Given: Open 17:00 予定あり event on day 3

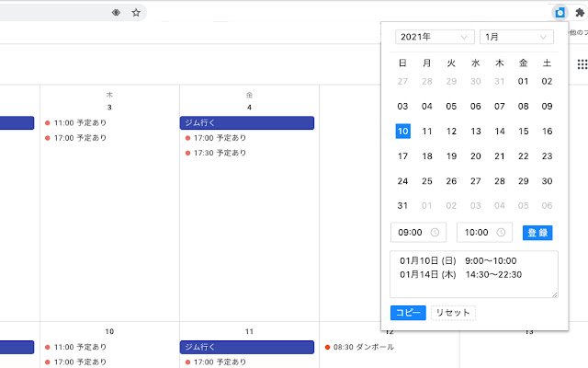Looking at the screenshot, I should coord(75,138).
